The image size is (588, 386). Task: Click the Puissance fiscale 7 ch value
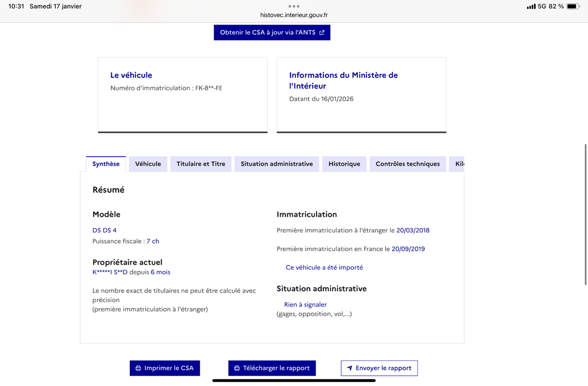(153, 241)
